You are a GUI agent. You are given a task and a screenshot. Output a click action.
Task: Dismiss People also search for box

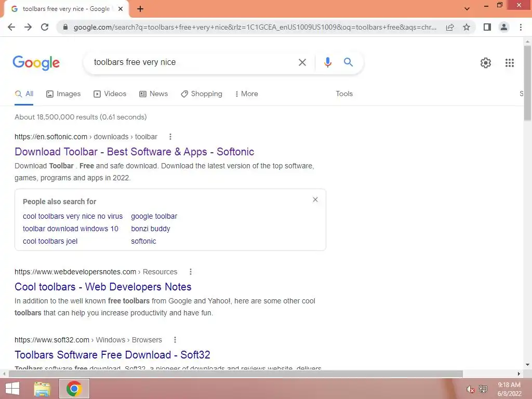315,199
